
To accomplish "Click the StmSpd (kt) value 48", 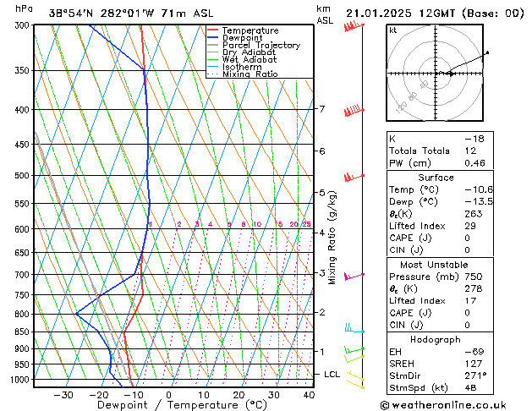I will [470, 387].
